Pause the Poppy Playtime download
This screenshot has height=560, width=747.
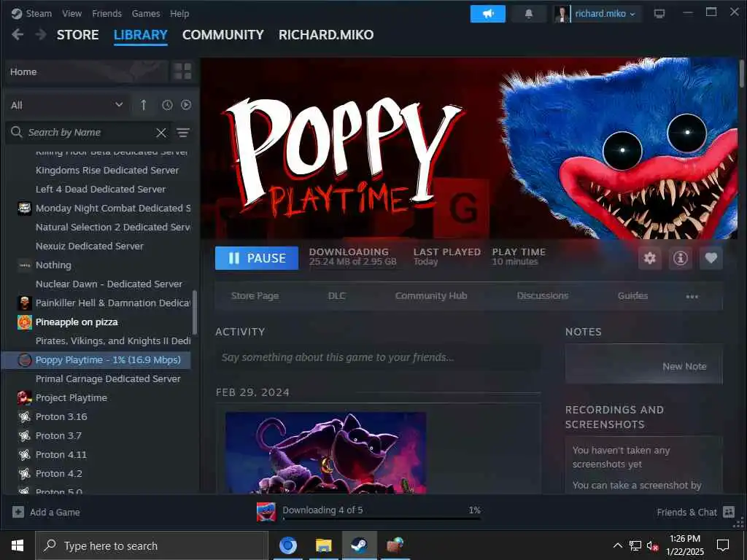click(x=256, y=258)
